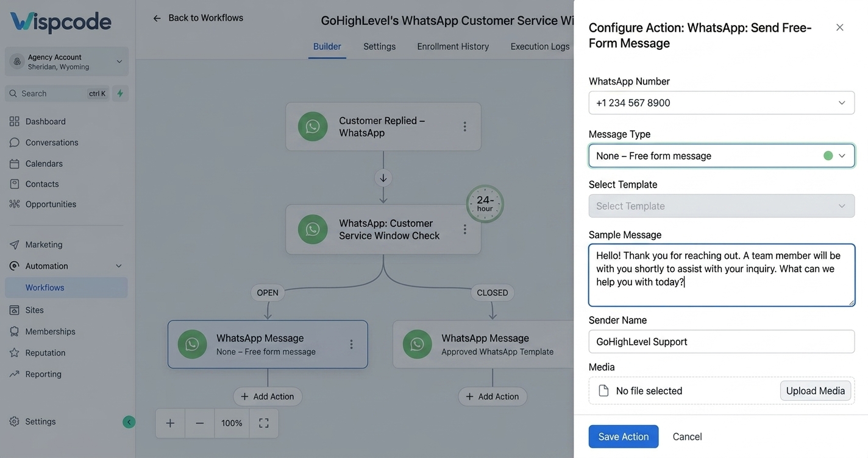This screenshot has height=458, width=868.
Task: Collapse the sidebar with green arrow button
Action: [x=129, y=422]
